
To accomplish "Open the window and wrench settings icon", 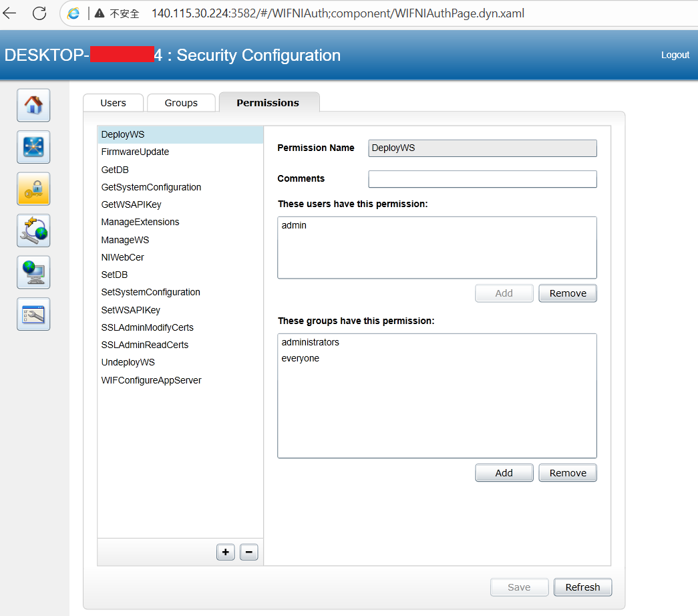I will coord(33,314).
